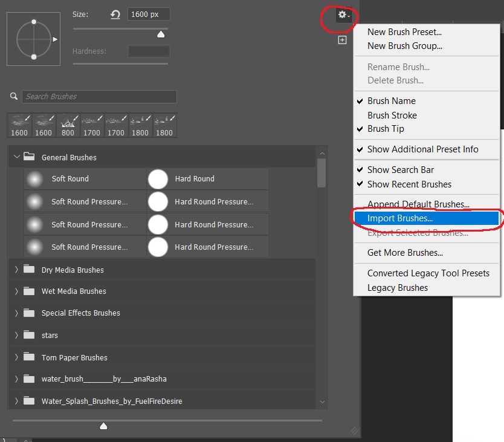The width and height of the screenshot is (504, 442).
Task: Click into the Search Brushes field
Action: tap(100, 97)
